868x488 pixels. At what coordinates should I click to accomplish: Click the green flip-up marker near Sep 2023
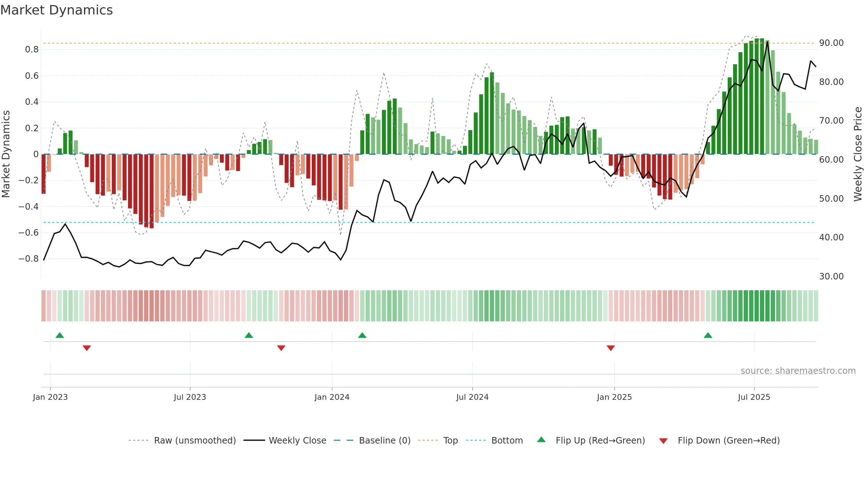point(249,335)
